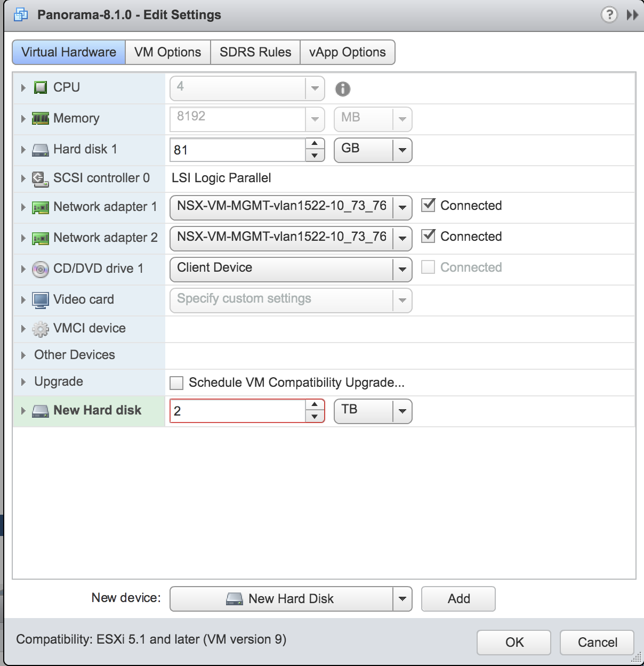
Task: Click the CPU info icon
Action: pos(343,89)
